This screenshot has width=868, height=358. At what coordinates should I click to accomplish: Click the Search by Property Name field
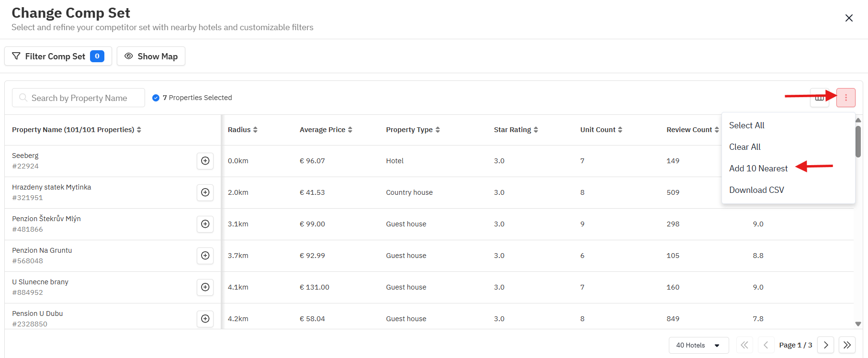pos(79,98)
